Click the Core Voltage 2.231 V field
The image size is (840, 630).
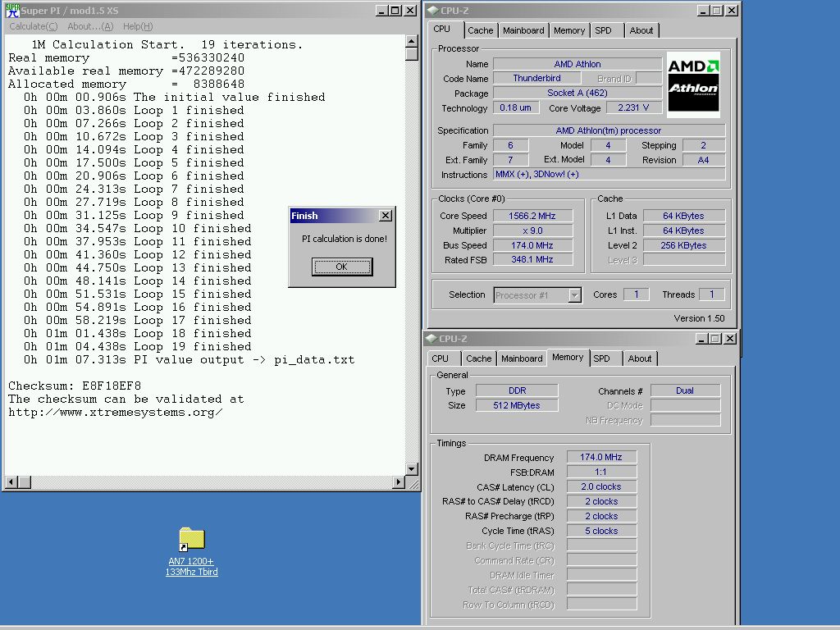(x=634, y=107)
